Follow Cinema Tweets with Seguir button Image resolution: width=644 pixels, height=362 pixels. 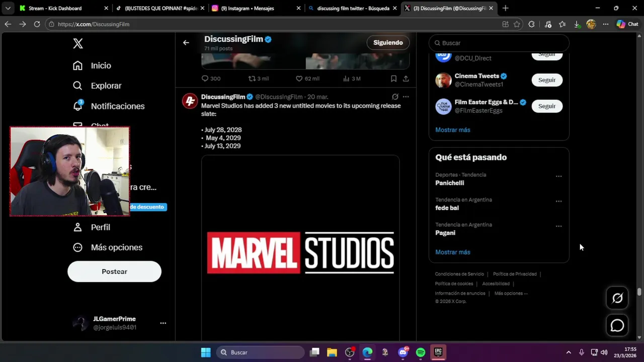(x=547, y=80)
